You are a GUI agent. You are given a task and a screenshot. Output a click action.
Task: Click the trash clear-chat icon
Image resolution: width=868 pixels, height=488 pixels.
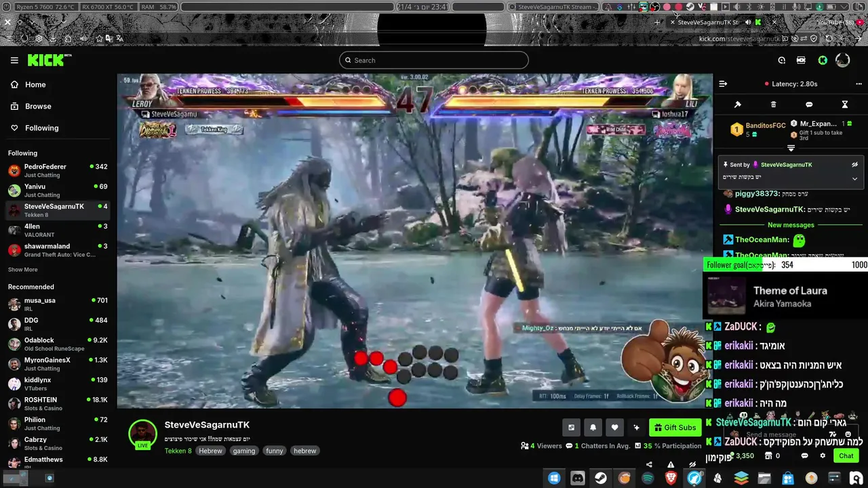tap(773, 104)
